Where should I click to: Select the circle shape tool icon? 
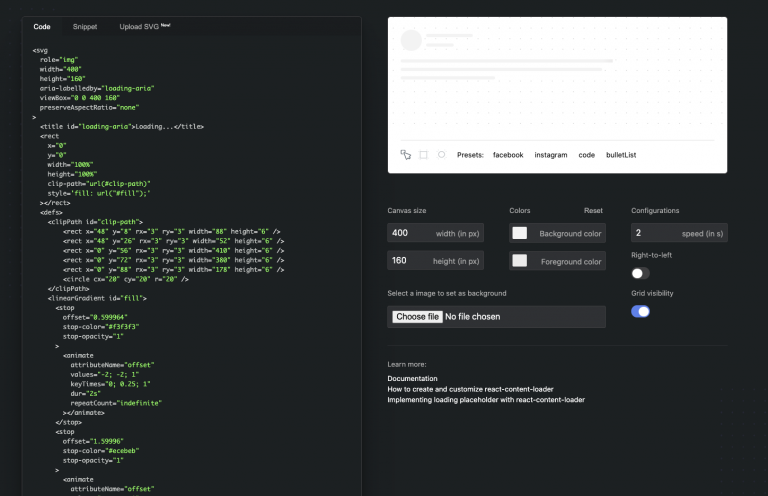click(441, 155)
